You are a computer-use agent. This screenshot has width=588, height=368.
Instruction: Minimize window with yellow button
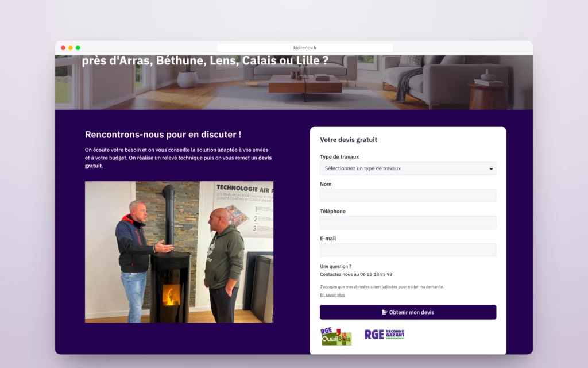point(71,48)
